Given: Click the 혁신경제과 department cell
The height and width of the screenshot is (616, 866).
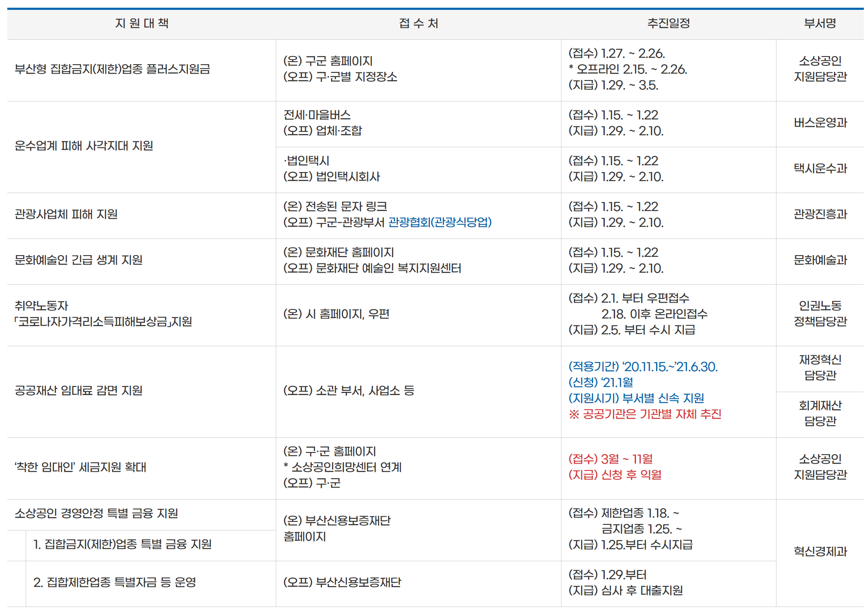Looking at the screenshot, I should click(x=820, y=552).
